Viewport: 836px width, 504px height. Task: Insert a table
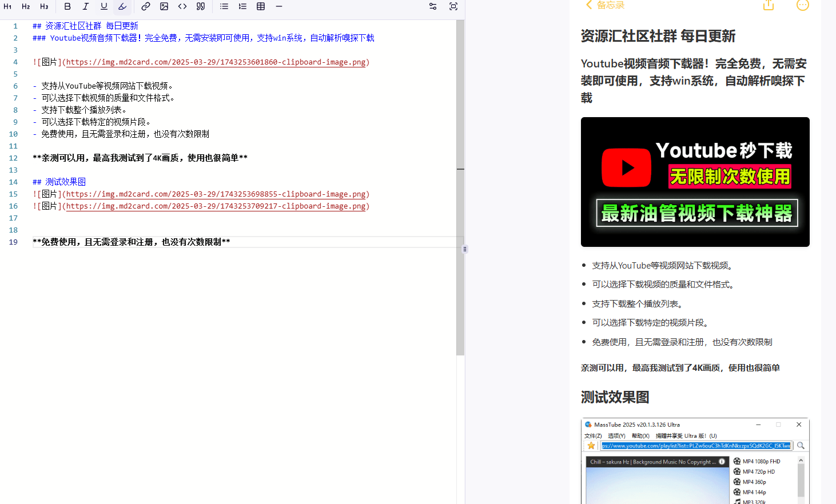(x=261, y=6)
